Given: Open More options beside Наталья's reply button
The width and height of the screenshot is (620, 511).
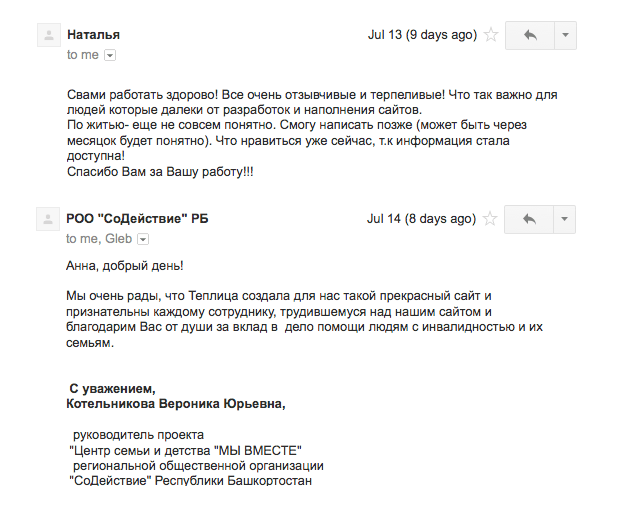Looking at the screenshot, I should pyautogui.click(x=564, y=35).
